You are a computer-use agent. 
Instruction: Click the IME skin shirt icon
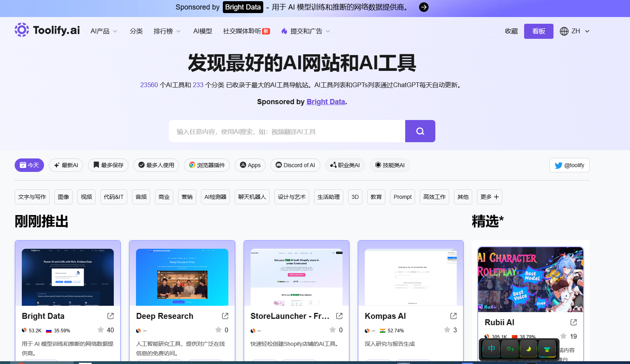pos(547,349)
